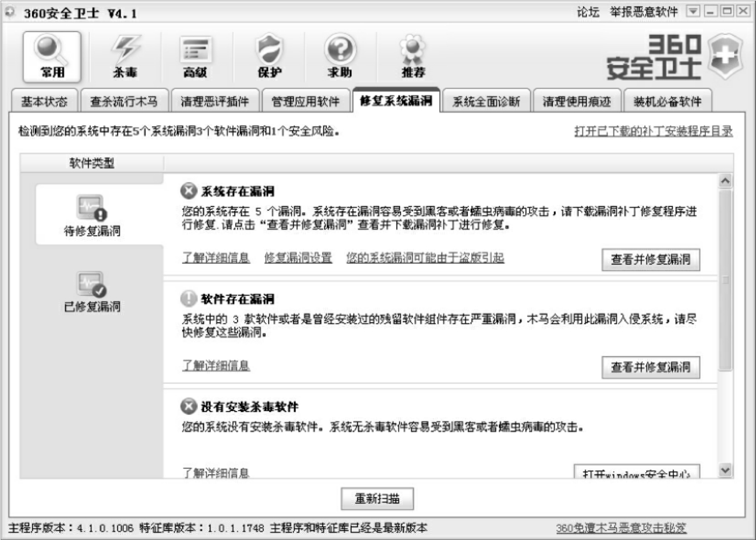Click 查看并修复漏洞 for software vulnerabilities
The height and width of the screenshot is (540, 756).
[x=651, y=367]
